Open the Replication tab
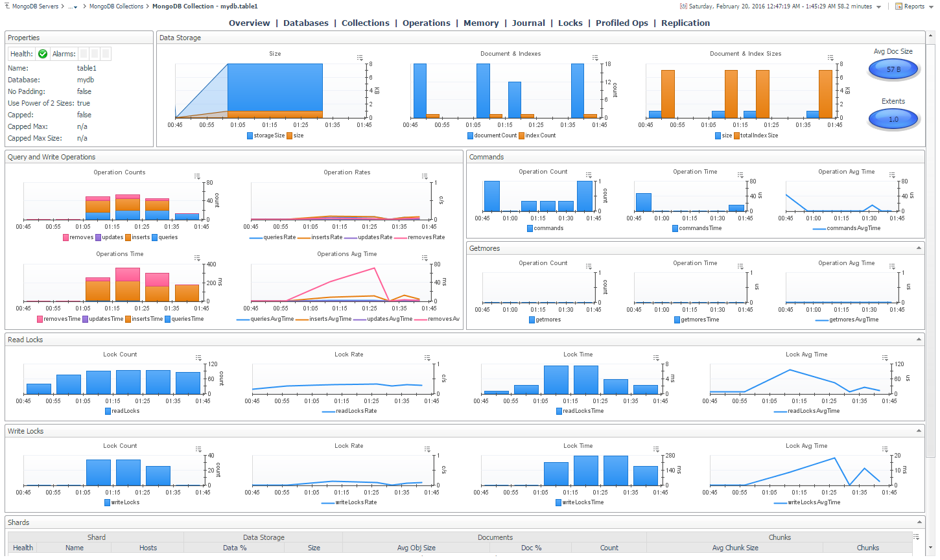Image resolution: width=940 pixels, height=560 pixels. 685,23
